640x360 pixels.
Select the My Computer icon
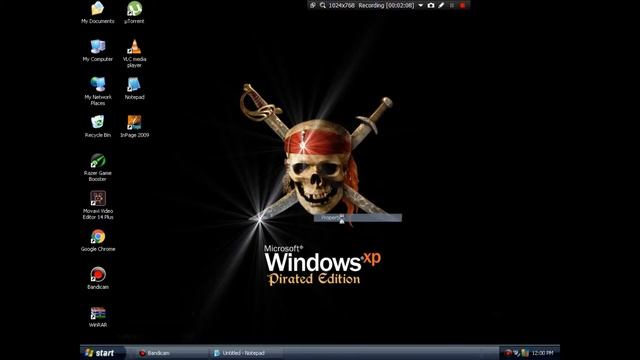click(98, 51)
